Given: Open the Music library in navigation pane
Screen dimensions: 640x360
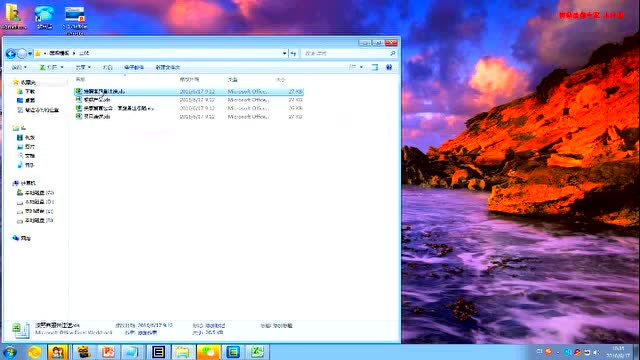Looking at the screenshot, I should 25,165.
